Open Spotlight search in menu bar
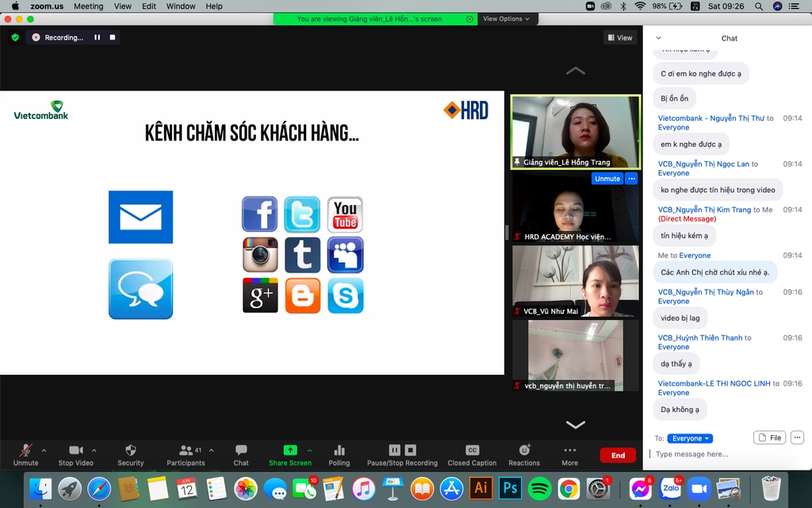The height and width of the screenshot is (508, 812). click(759, 6)
